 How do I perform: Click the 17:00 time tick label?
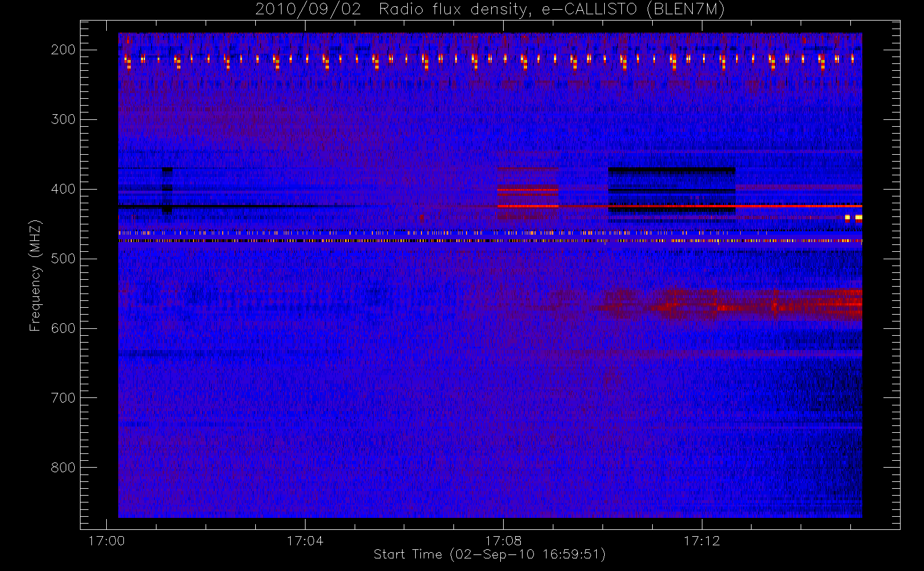[x=107, y=541]
